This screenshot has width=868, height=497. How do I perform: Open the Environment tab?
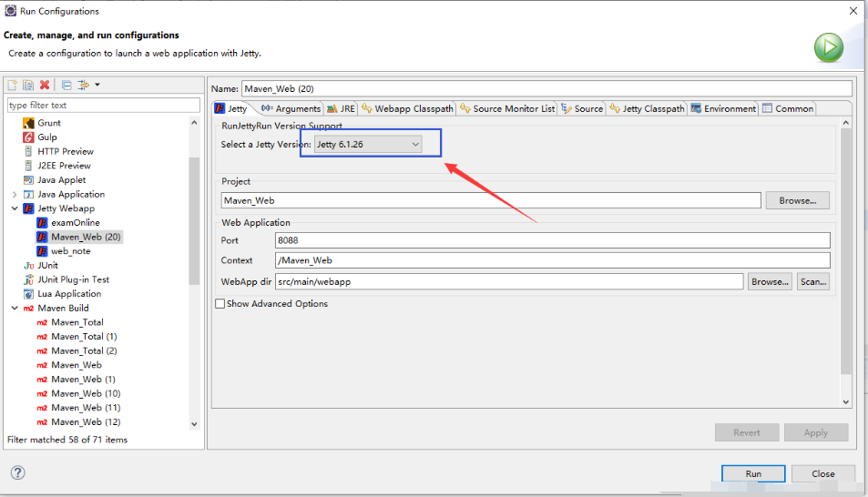point(723,108)
